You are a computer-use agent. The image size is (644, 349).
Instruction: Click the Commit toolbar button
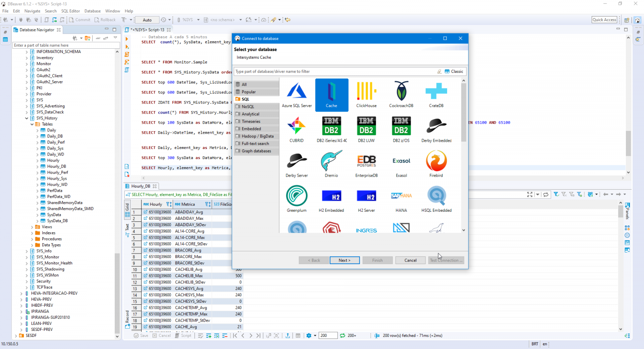[x=80, y=20]
